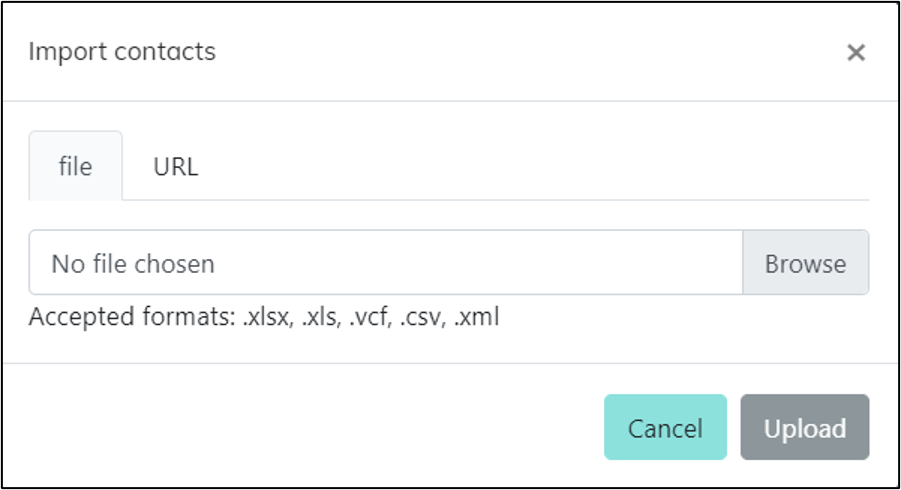Screen dimensions: 901x490
Task: Click the ".xlsx, .xls, .vcf, .csv, .xml" formats line
Action: coord(370,318)
